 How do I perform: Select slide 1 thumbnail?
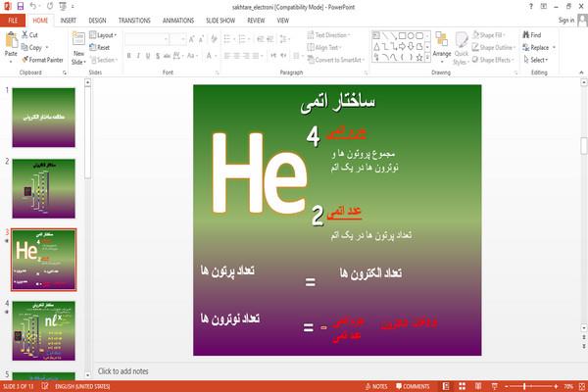tap(43, 118)
